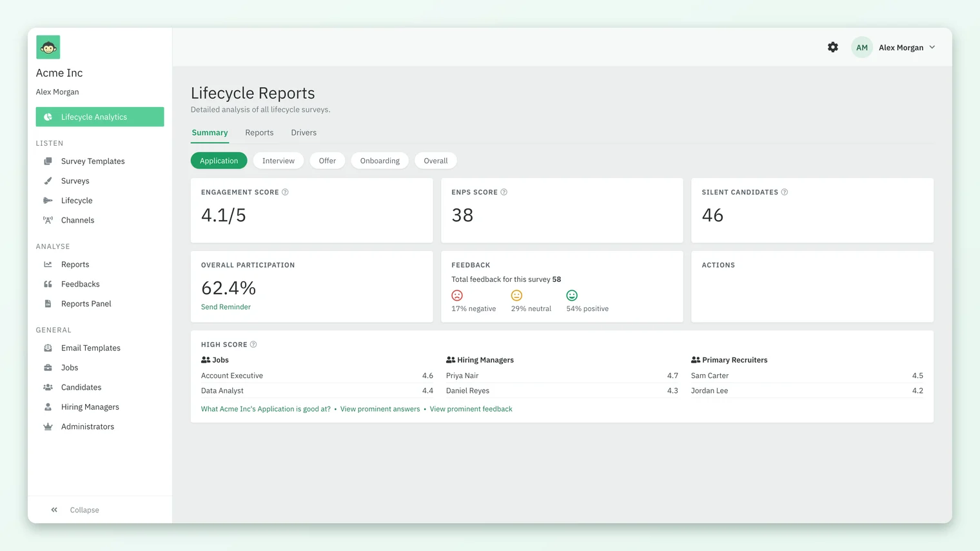Viewport: 980px width, 551px height.
Task: Click the Surveys brush icon
Action: (48, 181)
